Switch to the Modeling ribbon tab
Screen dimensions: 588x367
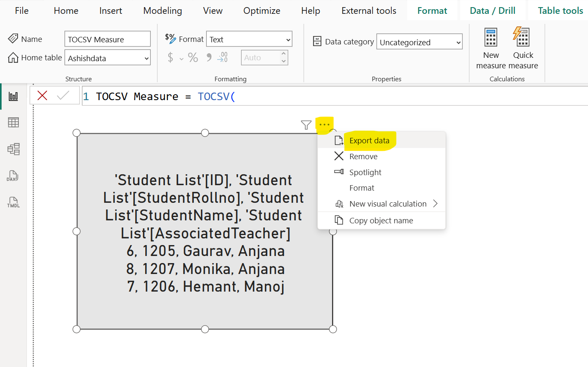(162, 10)
